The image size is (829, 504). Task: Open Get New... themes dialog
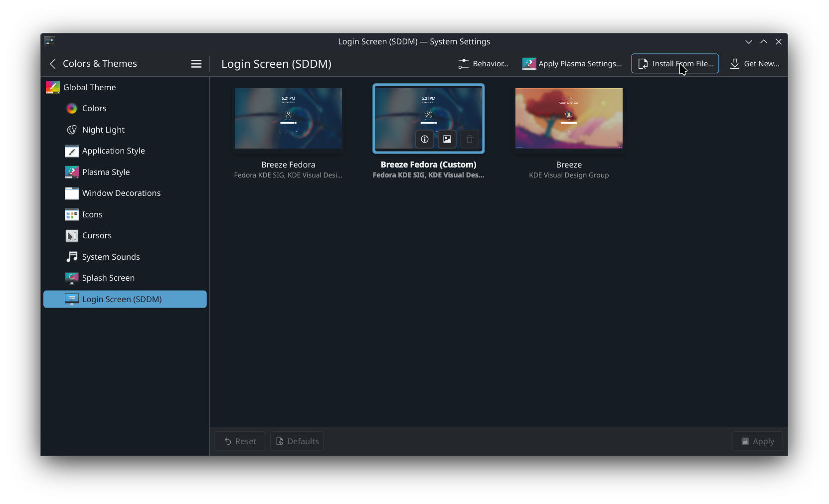pyautogui.click(x=754, y=64)
